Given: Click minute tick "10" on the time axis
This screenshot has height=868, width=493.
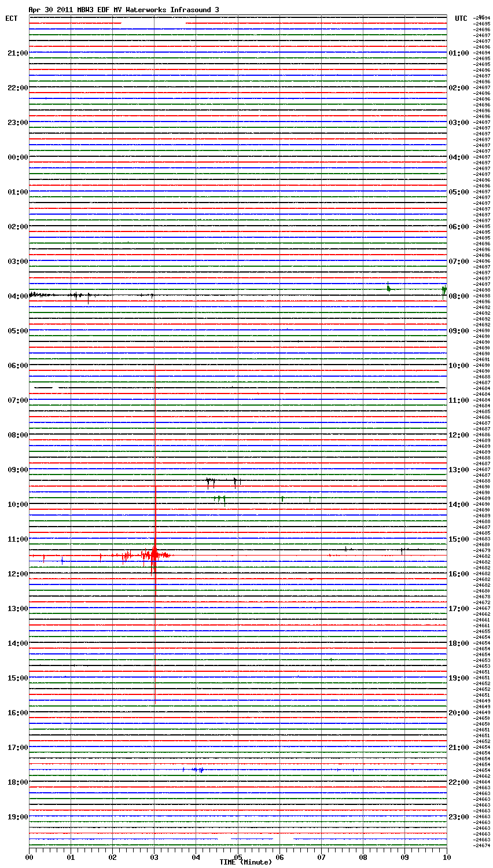Looking at the screenshot, I should [446, 856].
